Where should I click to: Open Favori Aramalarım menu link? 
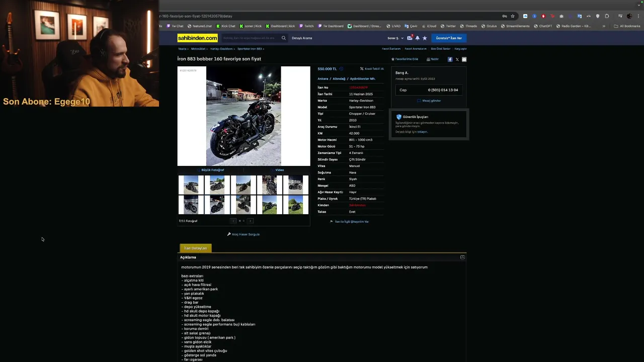pyautogui.click(x=416, y=49)
